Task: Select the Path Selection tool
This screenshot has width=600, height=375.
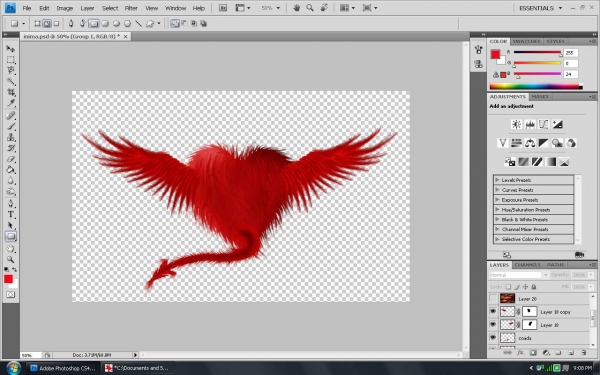Action: tap(11, 225)
